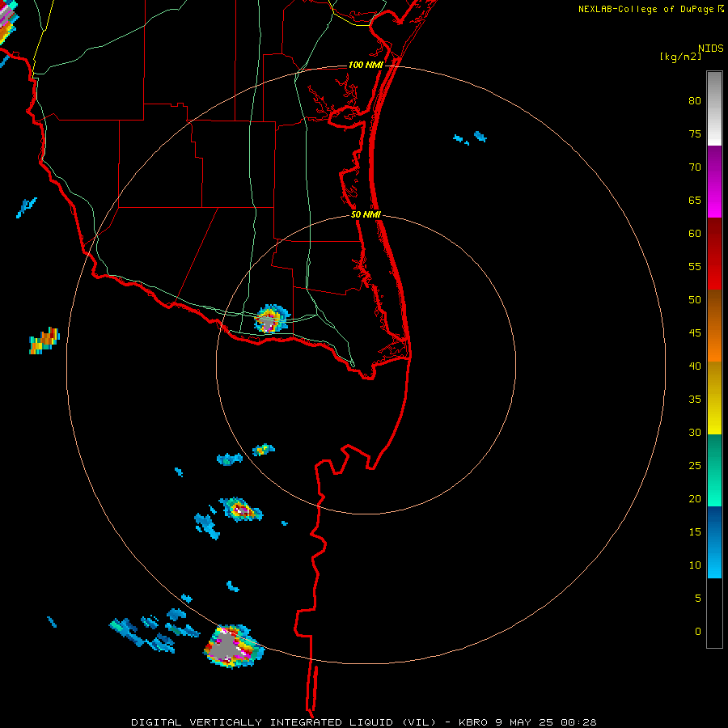Click the 80 value on the scale

coord(695,101)
